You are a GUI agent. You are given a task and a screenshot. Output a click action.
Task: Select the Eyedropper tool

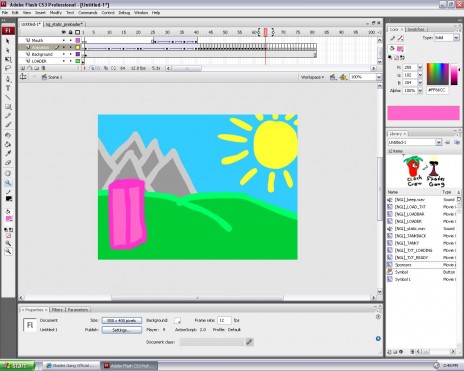(x=8, y=153)
